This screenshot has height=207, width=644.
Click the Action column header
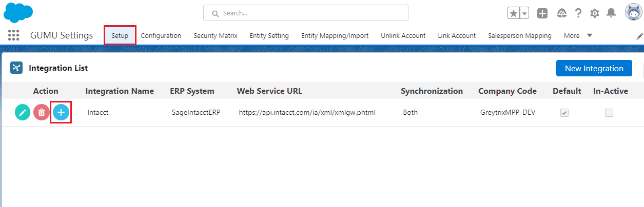click(46, 91)
